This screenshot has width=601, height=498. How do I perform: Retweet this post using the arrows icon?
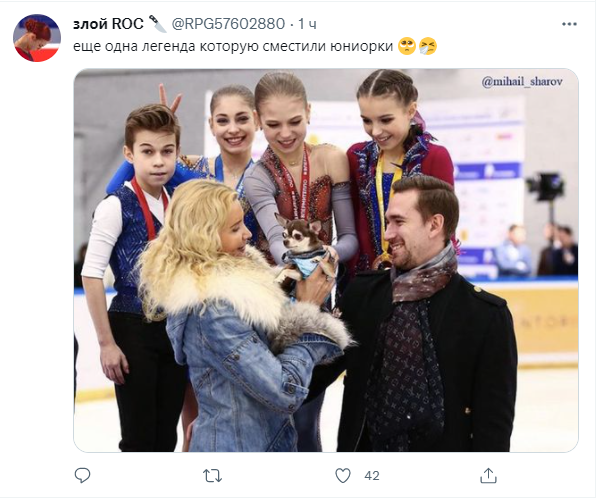click(x=212, y=476)
